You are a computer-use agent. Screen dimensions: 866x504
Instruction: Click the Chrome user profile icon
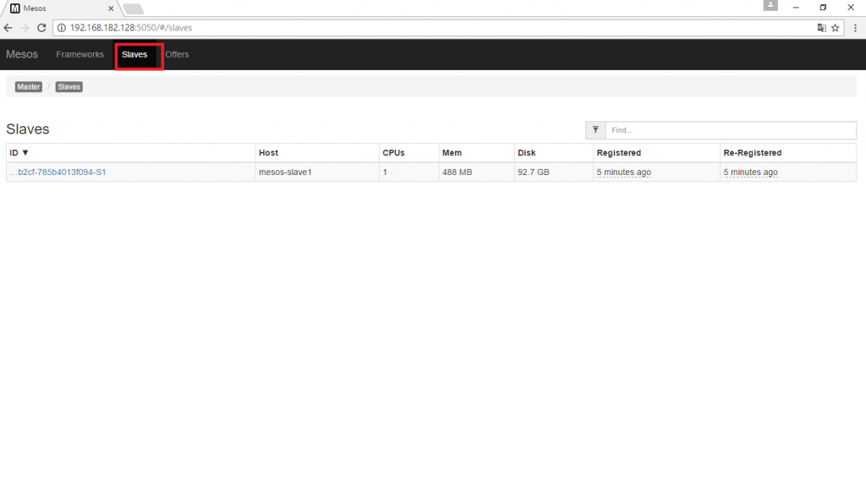pos(770,6)
